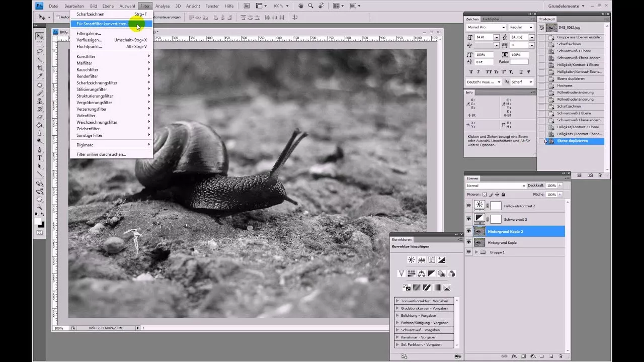Select the Type tool

[40, 157]
